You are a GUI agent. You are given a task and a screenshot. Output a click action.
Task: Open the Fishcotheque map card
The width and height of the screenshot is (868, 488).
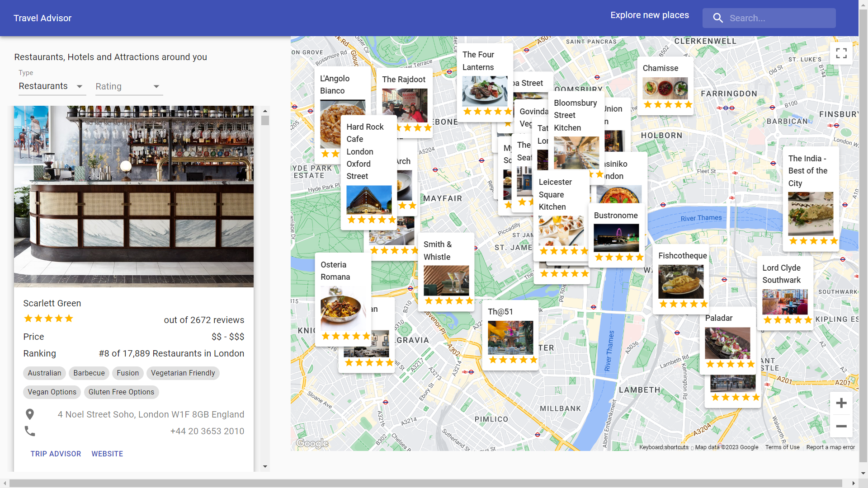pos(681,279)
